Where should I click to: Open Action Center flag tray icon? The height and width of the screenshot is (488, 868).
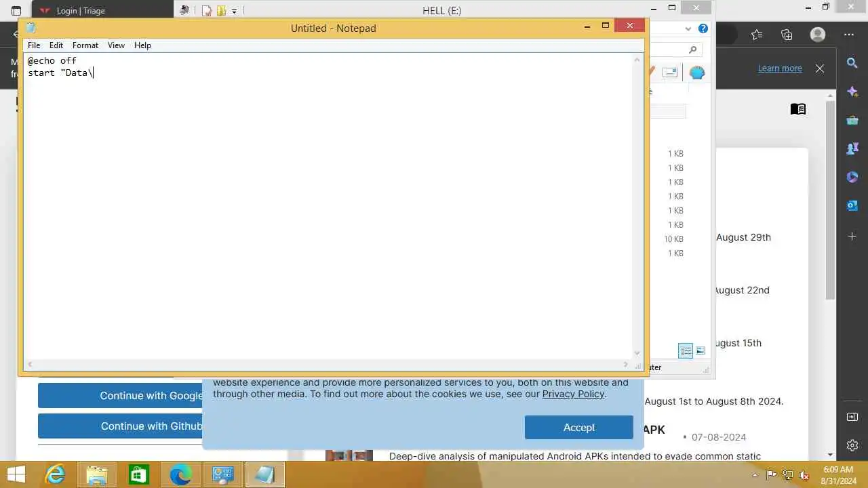click(771, 475)
